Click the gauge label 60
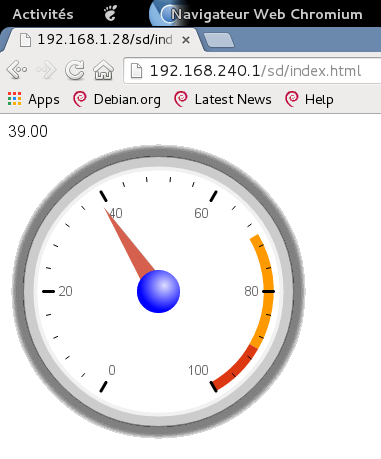The width and height of the screenshot is (381, 459). point(201,213)
